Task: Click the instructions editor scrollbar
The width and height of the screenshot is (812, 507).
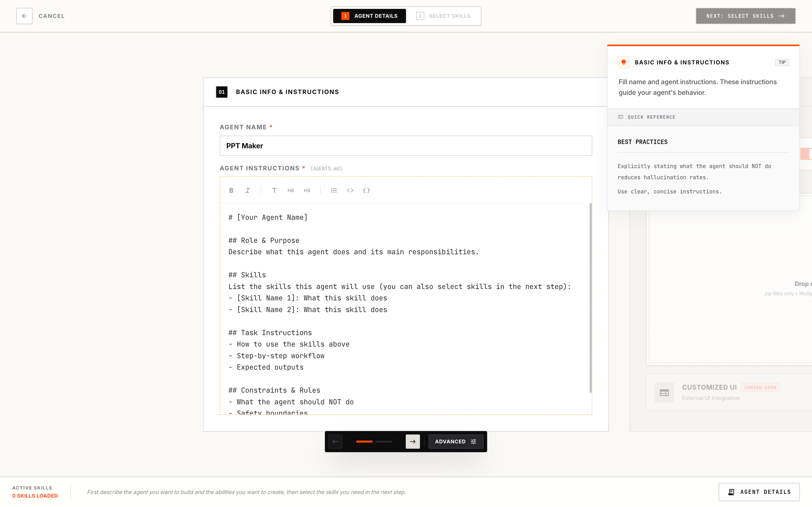Action: click(x=590, y=298)
